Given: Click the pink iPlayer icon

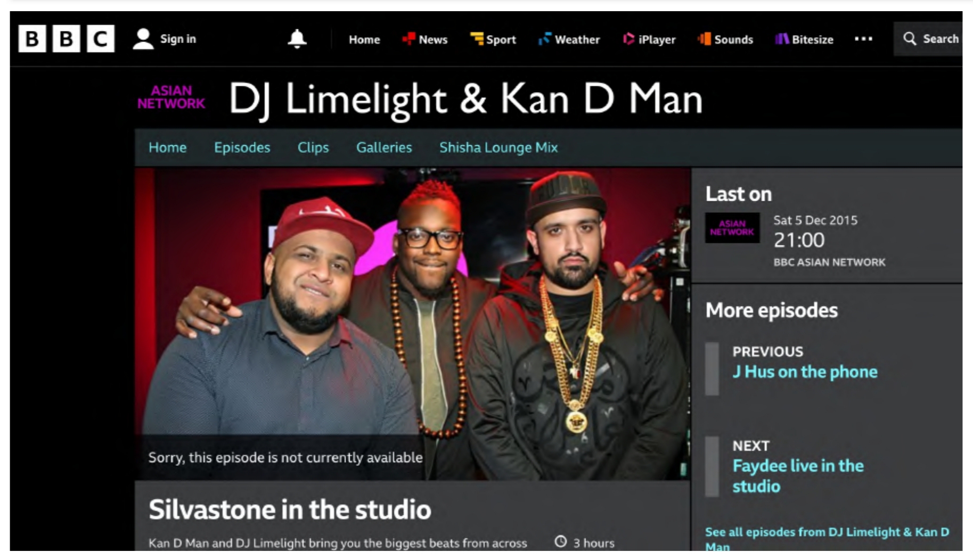Looking at the screenshot, I should 628,39.
